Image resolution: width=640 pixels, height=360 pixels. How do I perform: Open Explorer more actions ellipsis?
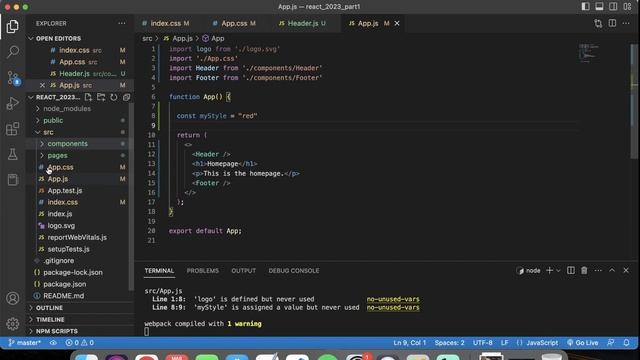click(122, 23)
